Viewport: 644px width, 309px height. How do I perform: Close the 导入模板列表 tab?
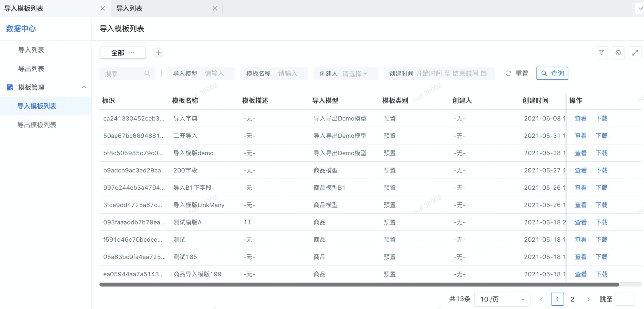click(x=103, y=8)
